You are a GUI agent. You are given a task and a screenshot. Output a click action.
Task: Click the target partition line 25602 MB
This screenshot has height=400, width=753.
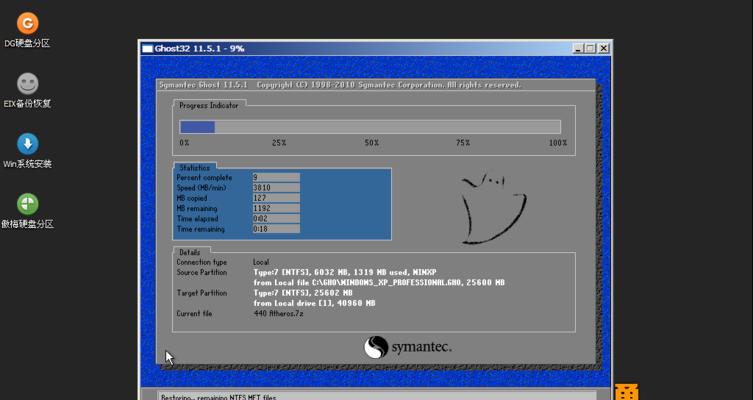303,293
